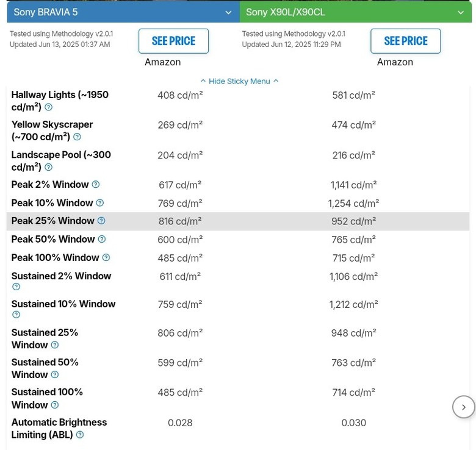Click the 759 cd/m² value
476x450 pixels.
pyautogui.click(x=180, y=304)
